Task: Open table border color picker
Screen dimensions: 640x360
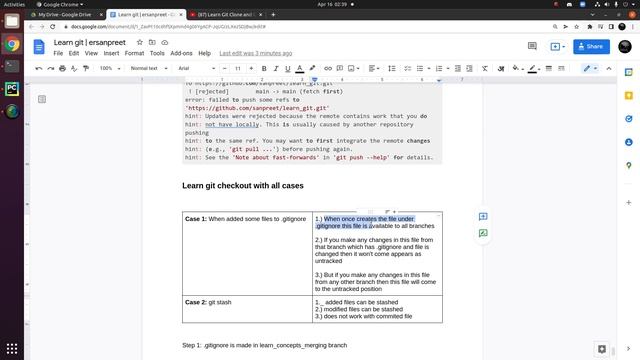Action: click(x=533, y=68)
